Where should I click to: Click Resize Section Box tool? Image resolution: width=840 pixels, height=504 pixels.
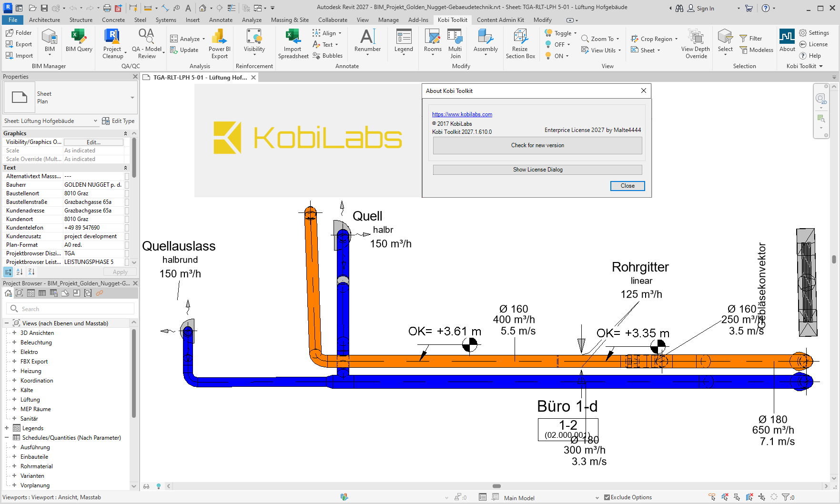[x=520, y=43]
